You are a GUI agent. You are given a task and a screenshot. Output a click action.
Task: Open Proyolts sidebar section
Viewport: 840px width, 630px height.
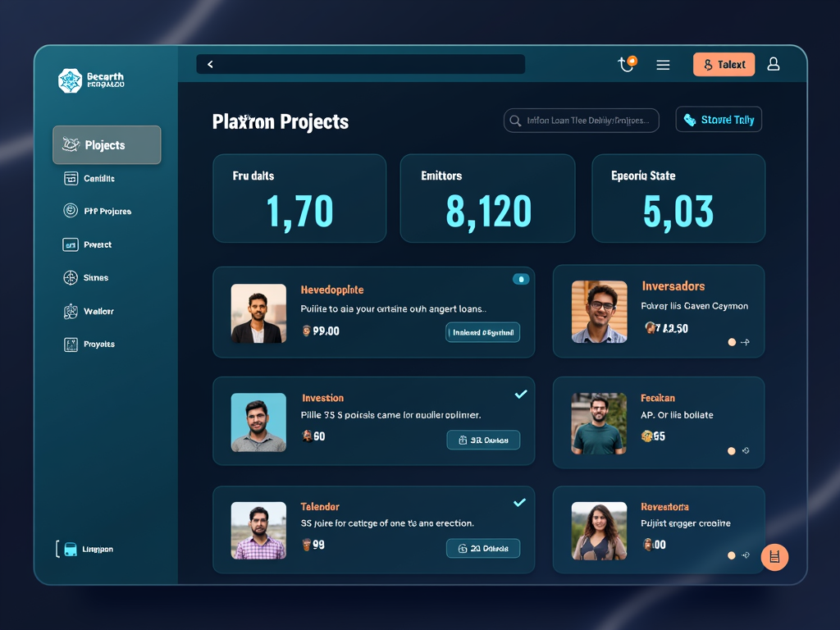89,345
